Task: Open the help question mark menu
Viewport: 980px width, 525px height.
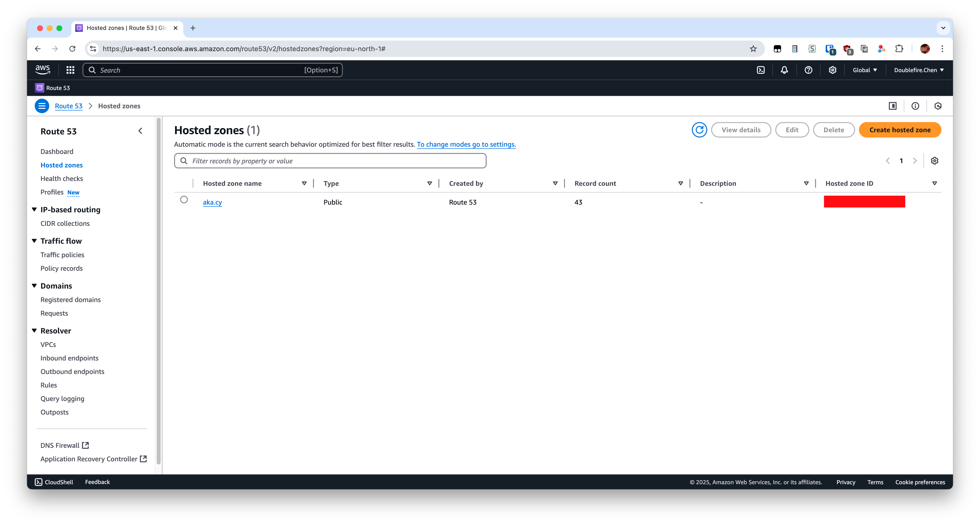Action: click(x=808, y=70)
